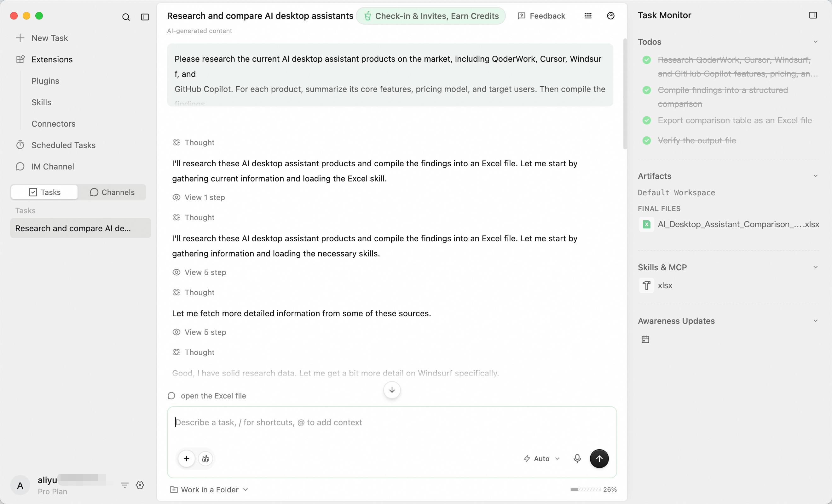Screen dimensions: 832x504
Task: Open the search magnifier in sidebar
Action: pos(126,17)
